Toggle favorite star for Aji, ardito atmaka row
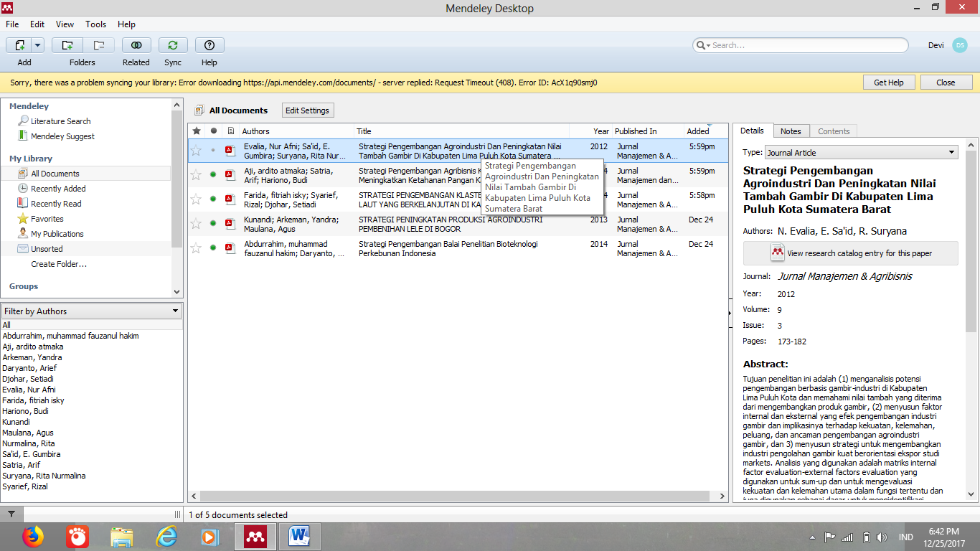 coord(196,174)
